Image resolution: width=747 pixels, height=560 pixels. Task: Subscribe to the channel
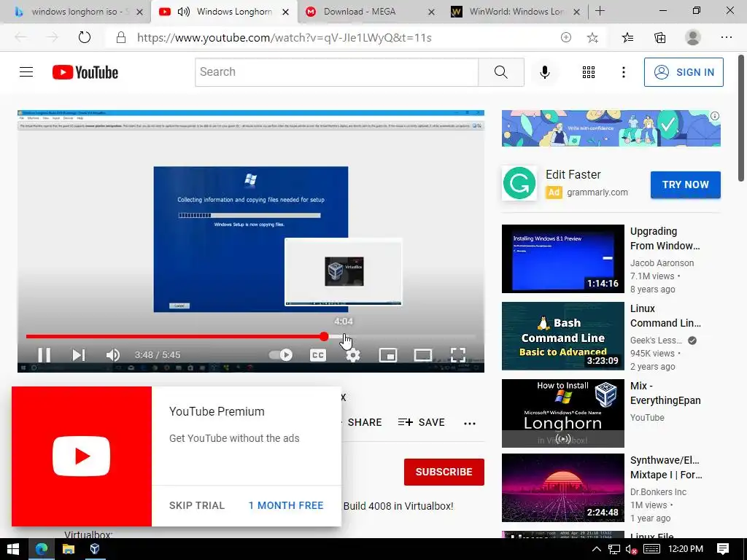click(x=444, y=472)
